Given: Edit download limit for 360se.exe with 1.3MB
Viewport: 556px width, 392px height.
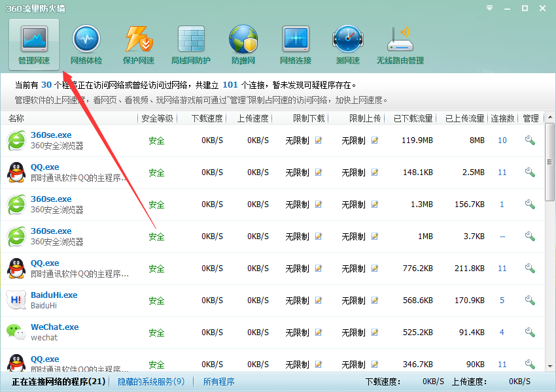Looking at the screenshot, I should 319,204.
